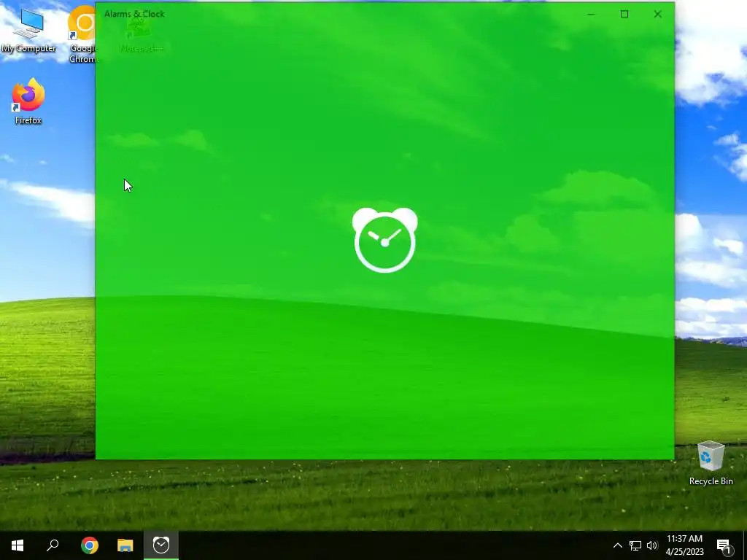Click the Alarms & Clock title text
Screen dimensions: 747x560
click(134, 14)
